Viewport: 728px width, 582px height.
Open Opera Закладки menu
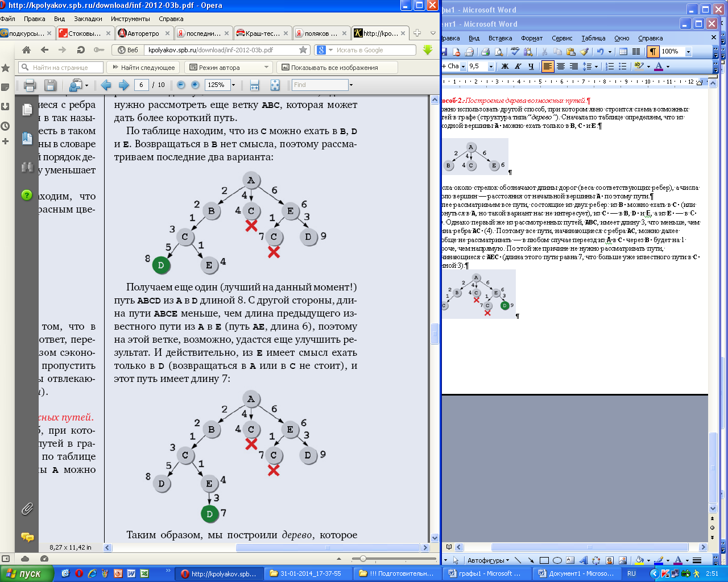[88, 19]
